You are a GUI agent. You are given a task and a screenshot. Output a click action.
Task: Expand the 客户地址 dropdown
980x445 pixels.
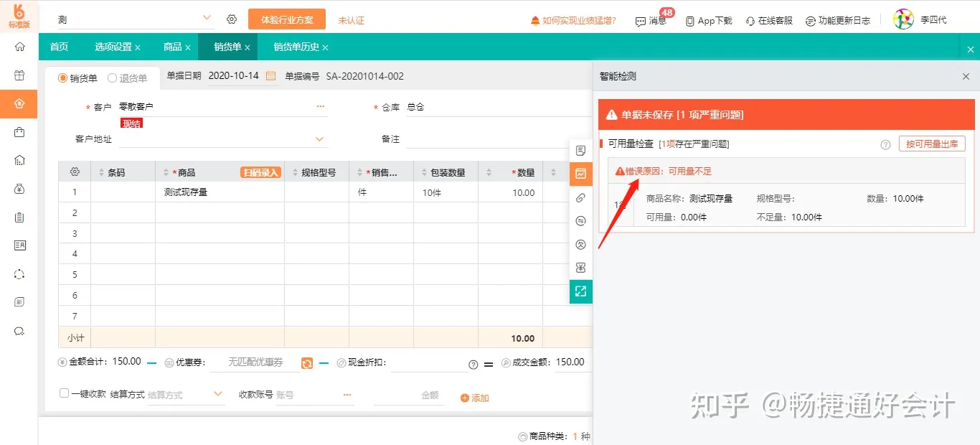click(320, 139)
